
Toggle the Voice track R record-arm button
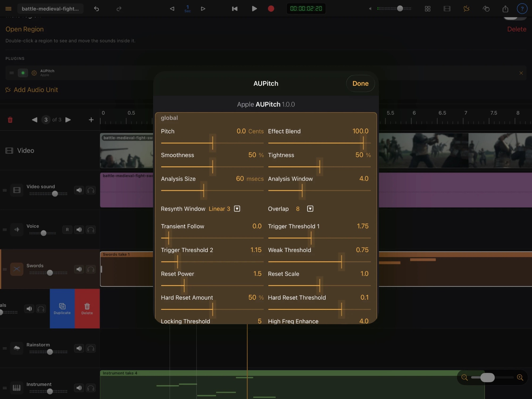pos(67,230)
